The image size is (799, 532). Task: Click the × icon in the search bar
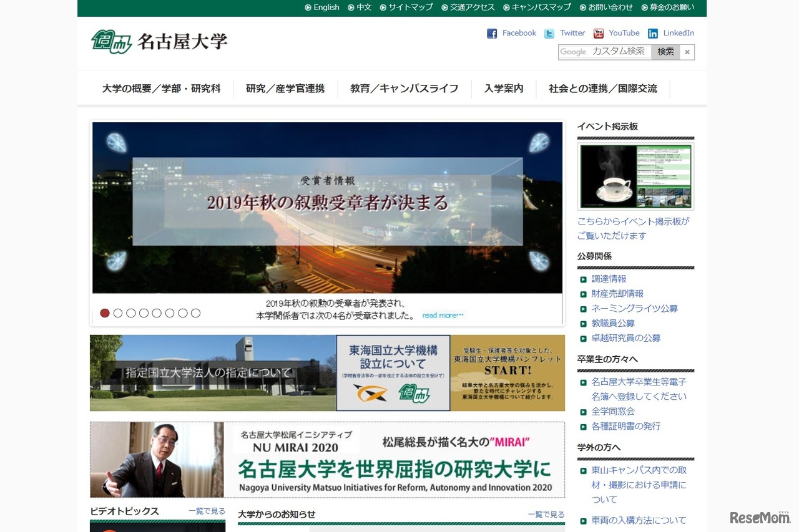coord(687,52)
